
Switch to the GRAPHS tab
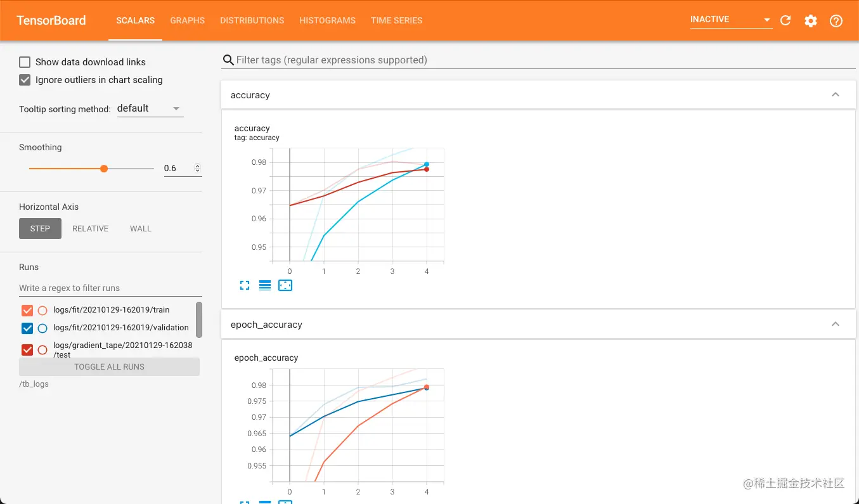click(187, 20)
